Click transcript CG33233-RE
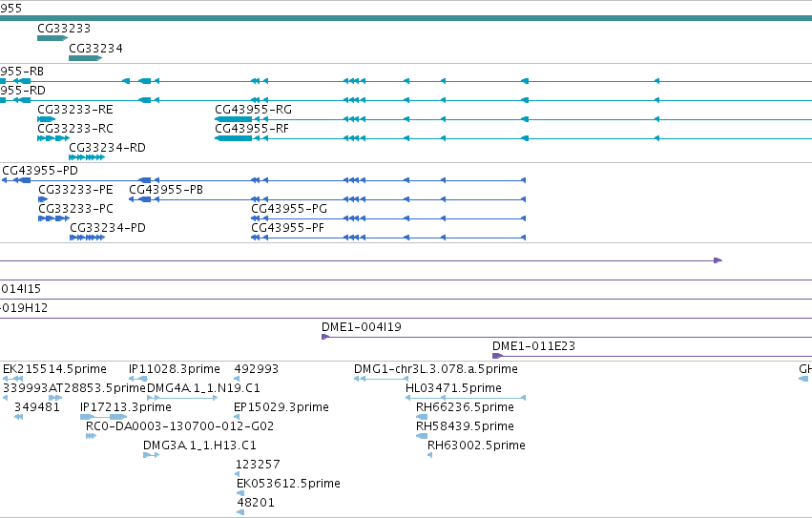 pyautogui.click(x=75, y=110)
